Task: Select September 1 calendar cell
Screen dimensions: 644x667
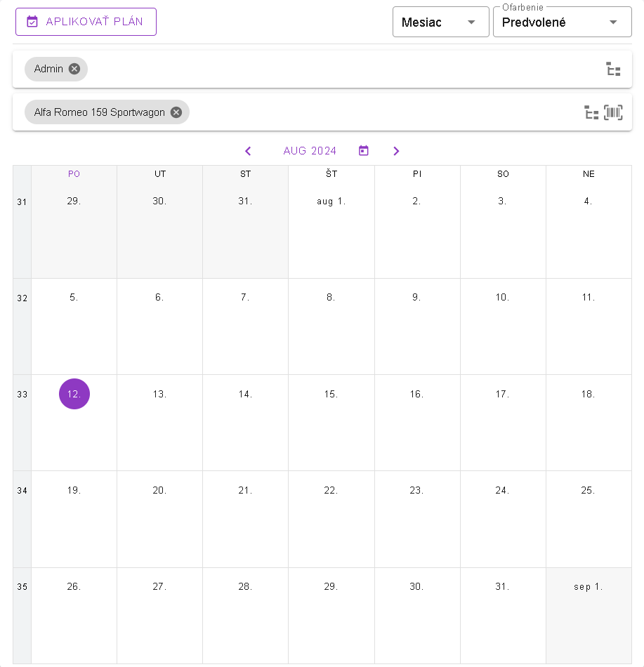Action: 588,587
